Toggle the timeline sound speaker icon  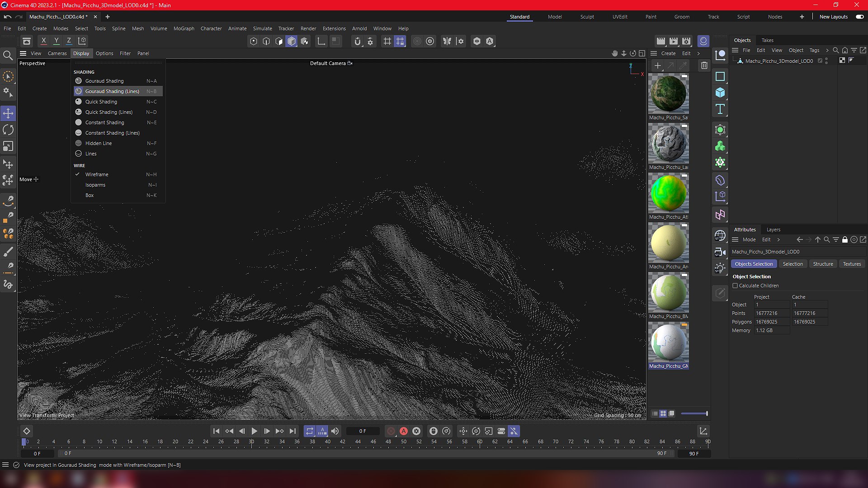[x=335, y=431]
